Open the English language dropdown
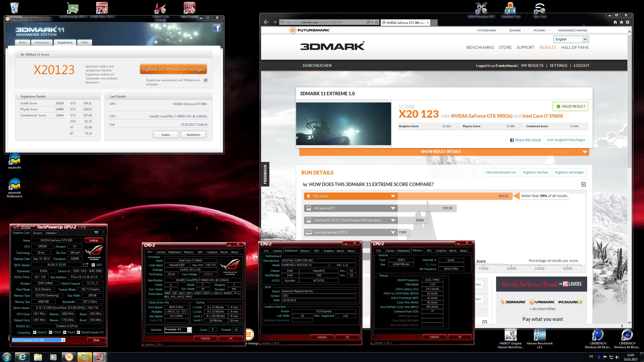Screen dimensions: 644x362 click(571, 39)
